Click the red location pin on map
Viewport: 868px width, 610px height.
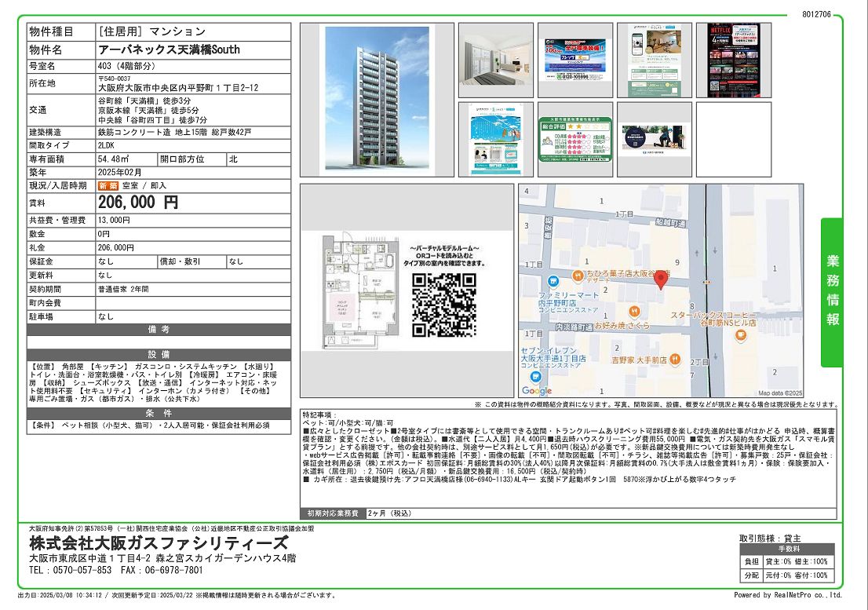click(660, 279)
